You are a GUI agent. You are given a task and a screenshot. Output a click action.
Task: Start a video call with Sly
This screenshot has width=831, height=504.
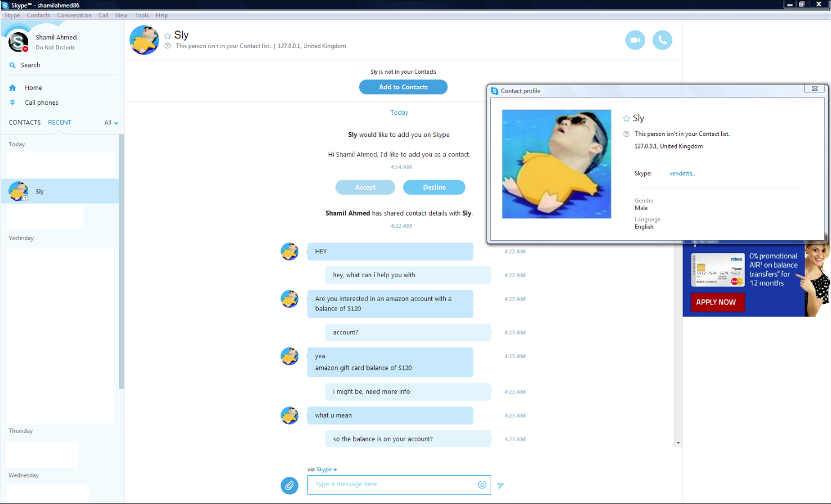(635, 40)
